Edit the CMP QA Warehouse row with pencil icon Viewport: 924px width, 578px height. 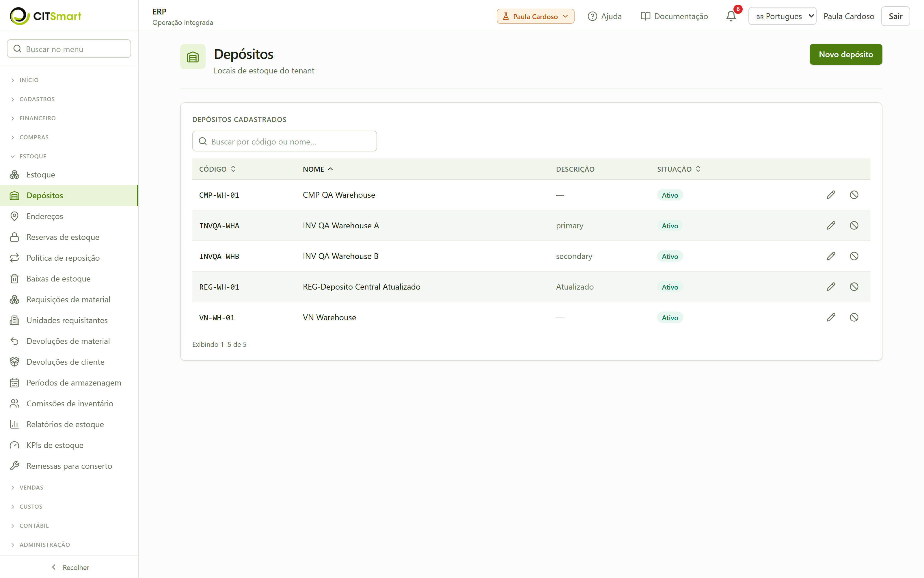(x=831, y=195)
